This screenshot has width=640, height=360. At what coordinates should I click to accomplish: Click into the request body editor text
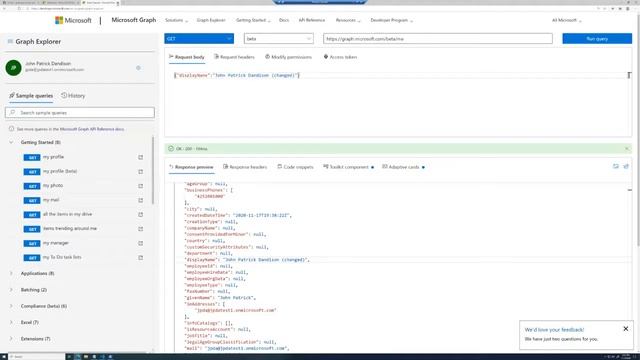click(x=237, y=75)
